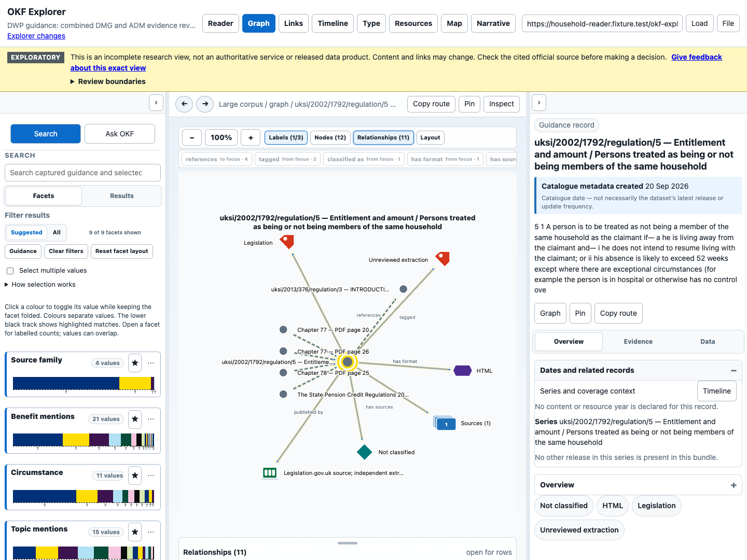
Task: Star the Source family facet
Action: coord(135,363)
